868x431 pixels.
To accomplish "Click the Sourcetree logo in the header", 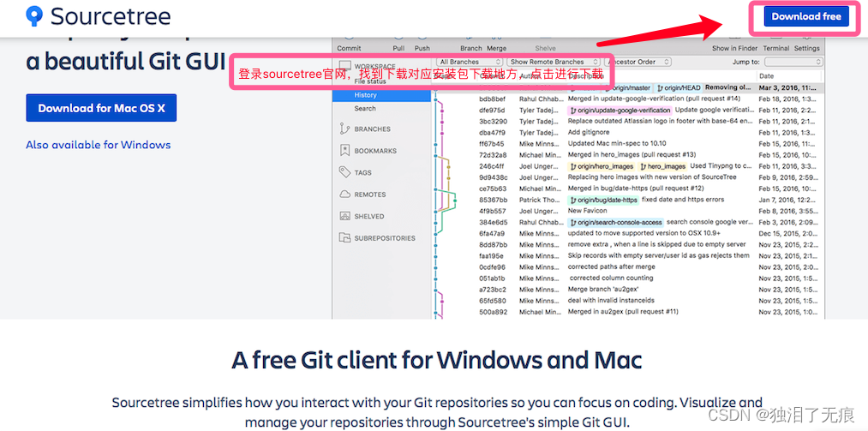I will click(x=99, y=16).
